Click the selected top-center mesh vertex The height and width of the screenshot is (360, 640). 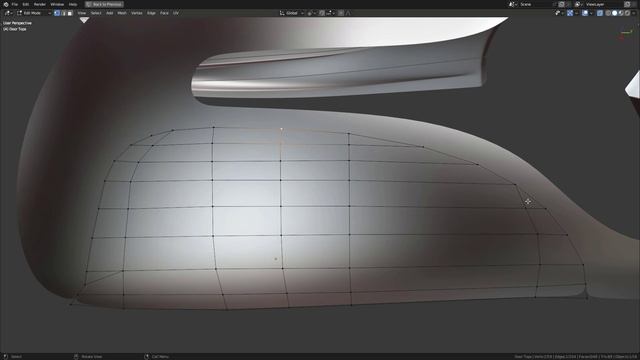click(281, 129)
